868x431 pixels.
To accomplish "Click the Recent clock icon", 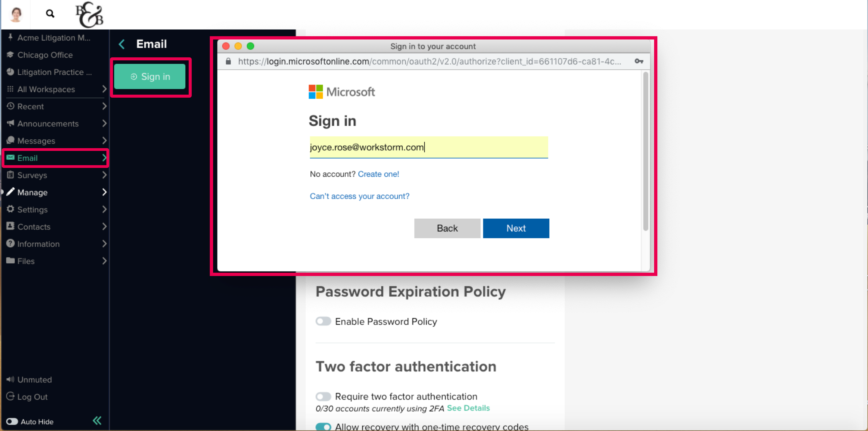I will pos(10,106).
